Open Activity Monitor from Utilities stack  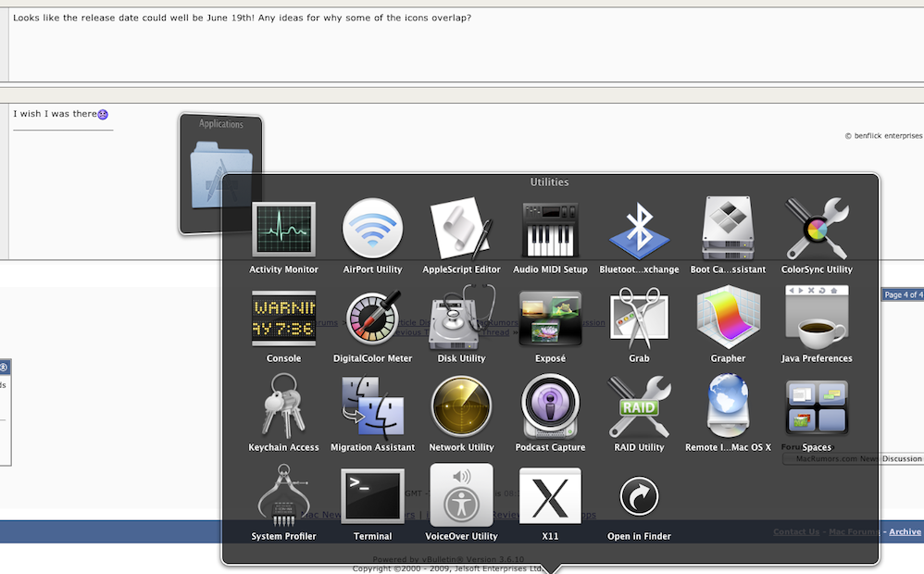[x=283, y=230]
